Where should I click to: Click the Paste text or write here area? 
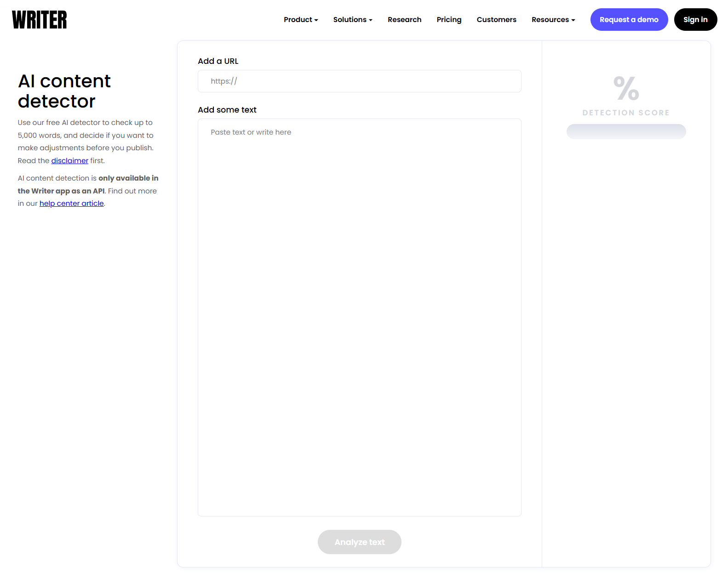click(x=359, y=318)
